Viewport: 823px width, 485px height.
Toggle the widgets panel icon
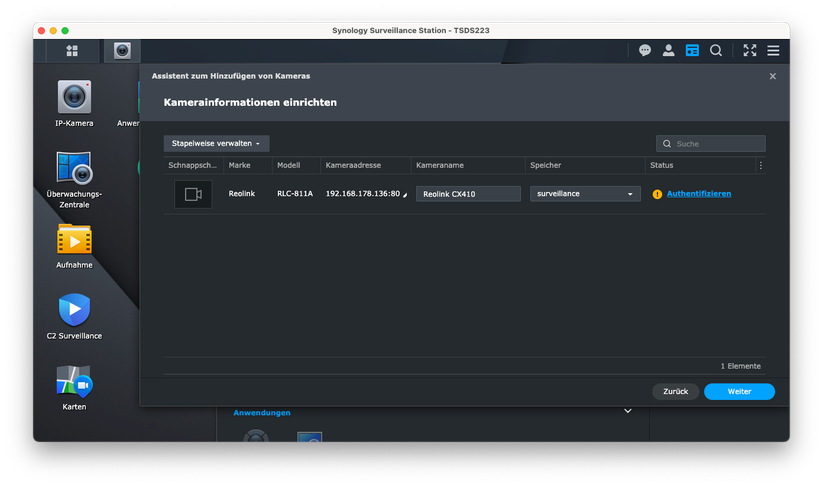(x=692, y=50)
